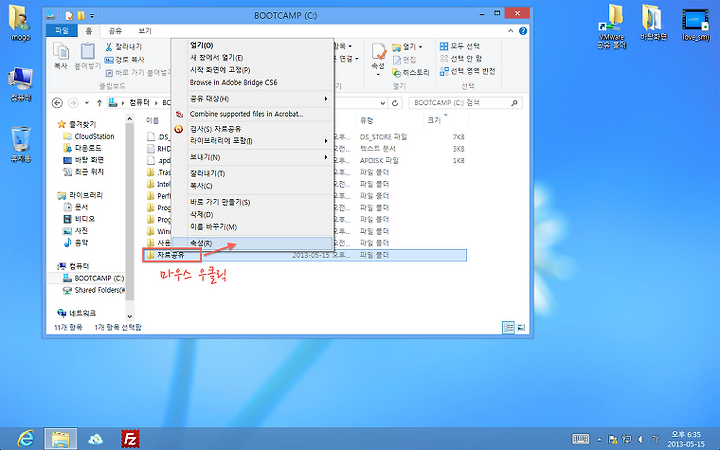Click 잘라내기 scissors in the ribbon
The image size is (720, 450).
(x=124, y=47)
